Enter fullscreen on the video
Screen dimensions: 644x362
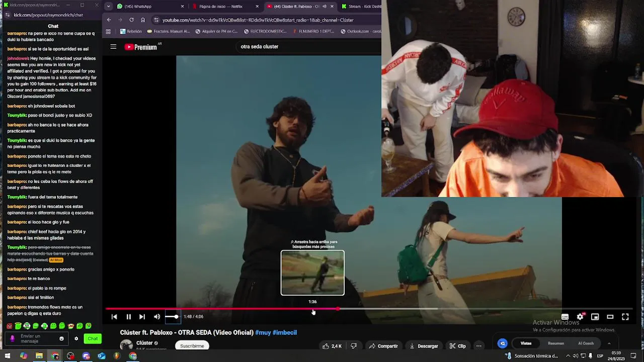[625, 317]
